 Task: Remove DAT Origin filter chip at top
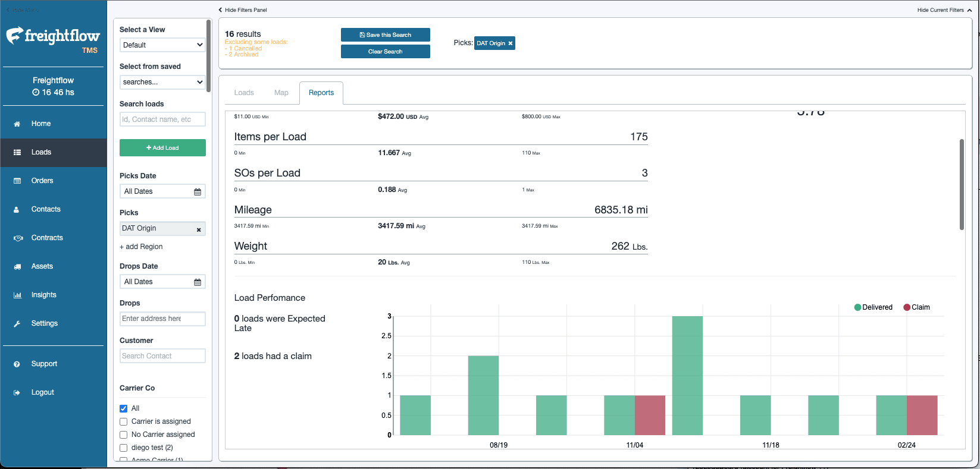pyautogui.click(x=510, y=43)
